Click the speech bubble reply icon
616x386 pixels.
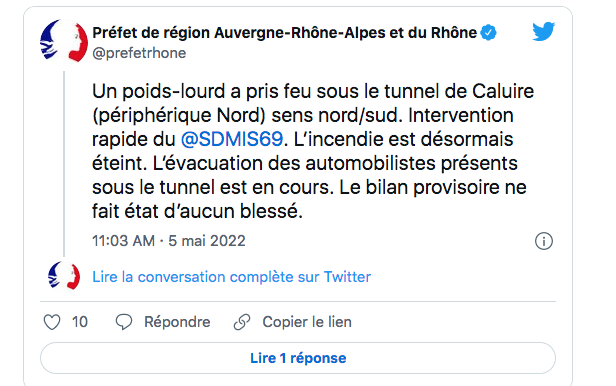click(124, 322)
